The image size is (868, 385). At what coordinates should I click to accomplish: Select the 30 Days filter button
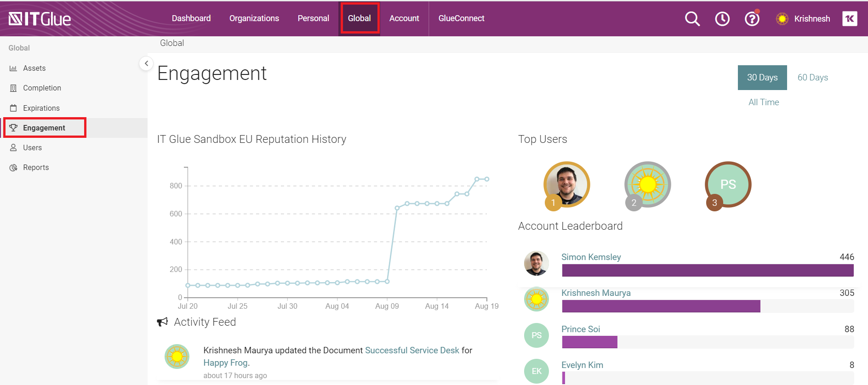click(762, 78)
